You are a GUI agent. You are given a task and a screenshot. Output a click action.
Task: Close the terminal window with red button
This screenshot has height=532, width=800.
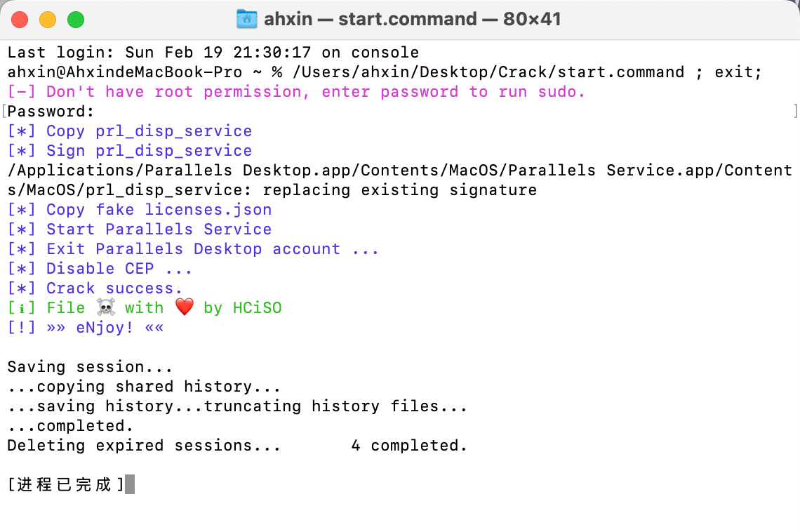tap(20, 20)
